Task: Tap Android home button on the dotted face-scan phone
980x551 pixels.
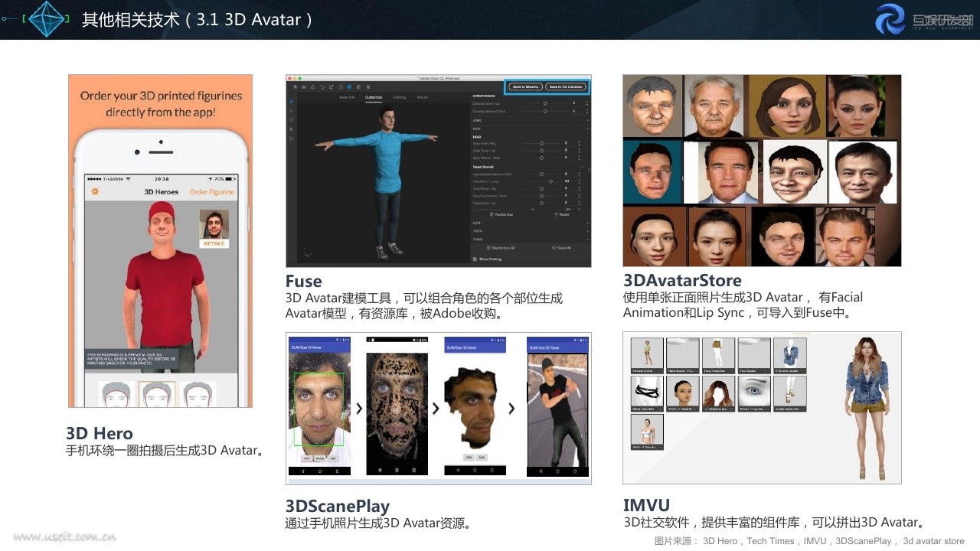Action: coord(397,470)
